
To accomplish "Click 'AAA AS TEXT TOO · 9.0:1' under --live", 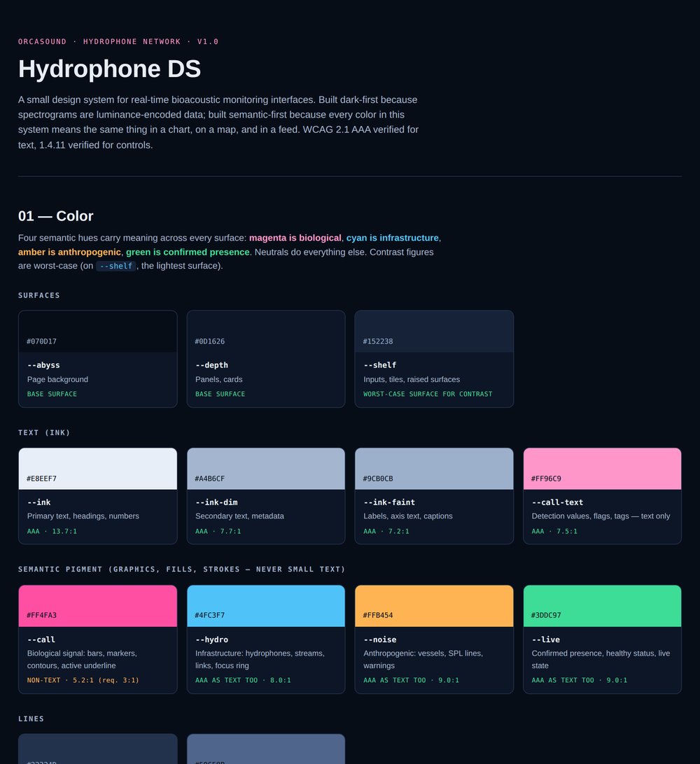I will click(x=579, y=680).
